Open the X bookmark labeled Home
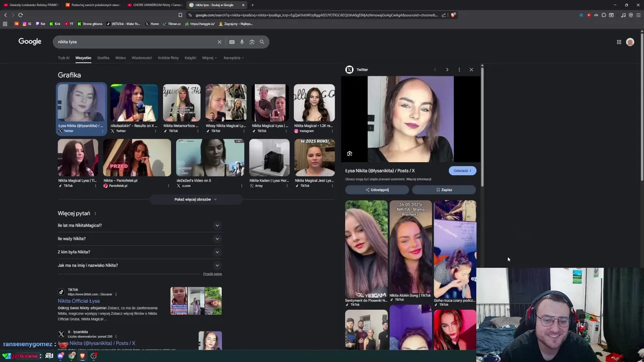644x362 pixels. pos(152,24)
